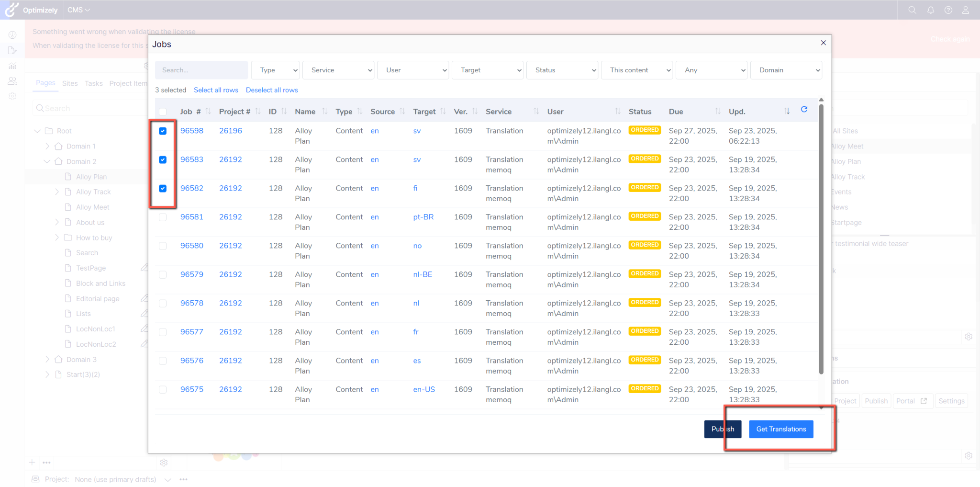Open the edit content icon in left sidebar
Screen dimensions: 980x487
[12, 50]
